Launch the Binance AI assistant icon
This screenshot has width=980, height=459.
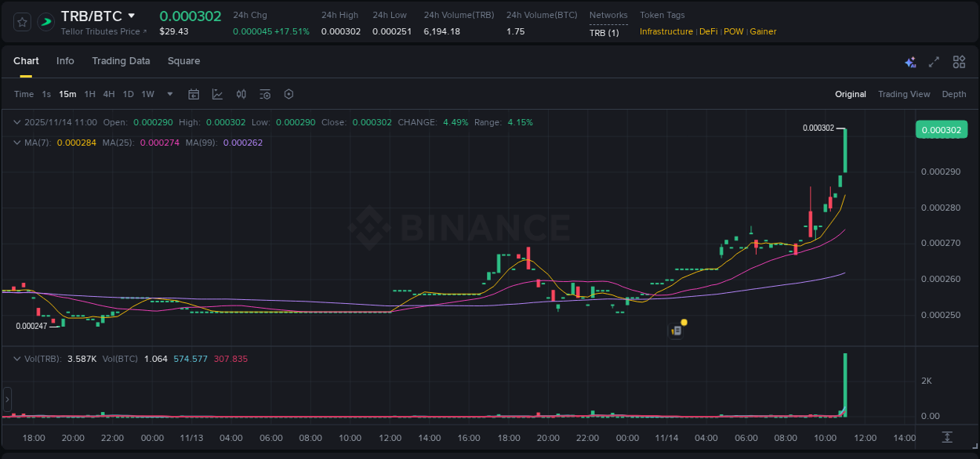pyautogui.click(x=909, y=61)
